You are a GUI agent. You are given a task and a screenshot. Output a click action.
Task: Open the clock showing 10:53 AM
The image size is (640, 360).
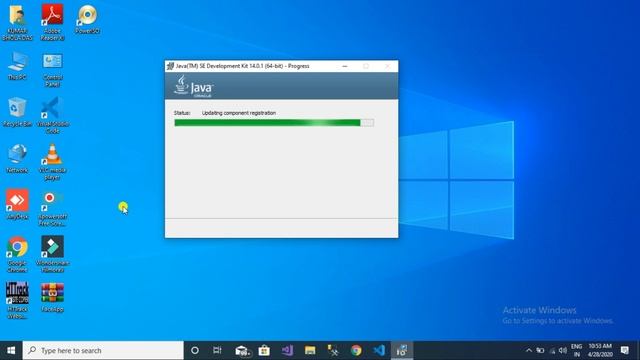(x=600, y=350)
